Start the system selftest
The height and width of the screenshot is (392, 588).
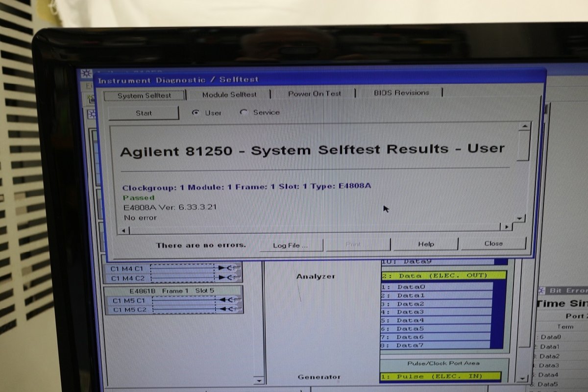coord(144,113)
